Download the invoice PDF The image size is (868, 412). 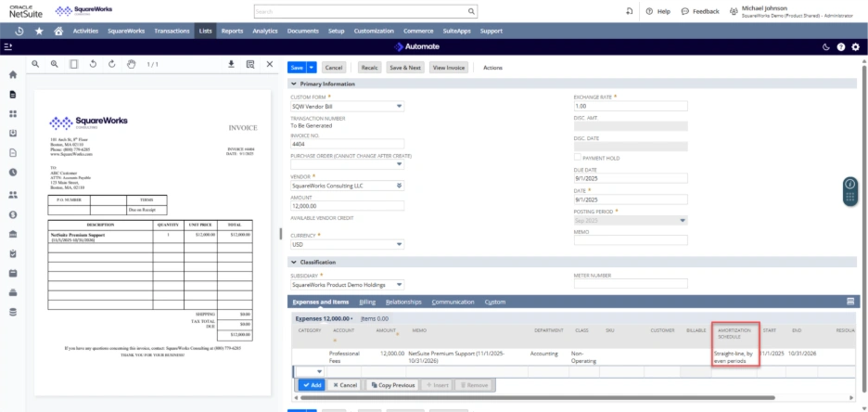click(231, 64)
